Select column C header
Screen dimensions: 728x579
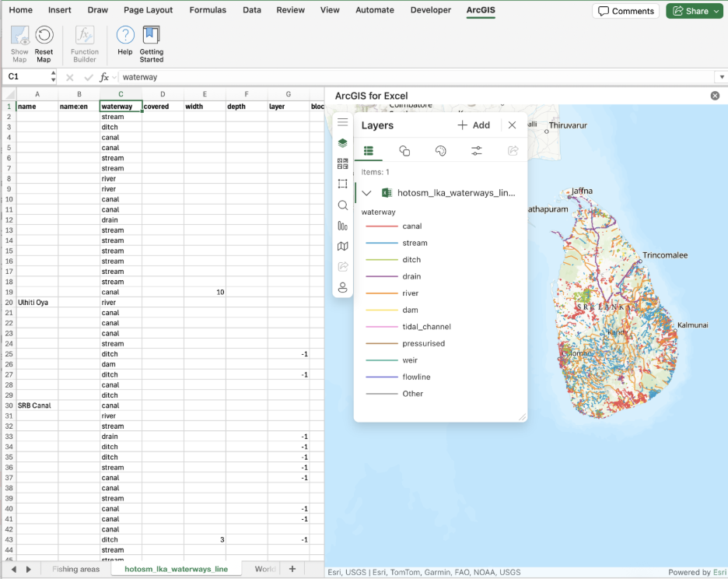(x=121, y=94)
